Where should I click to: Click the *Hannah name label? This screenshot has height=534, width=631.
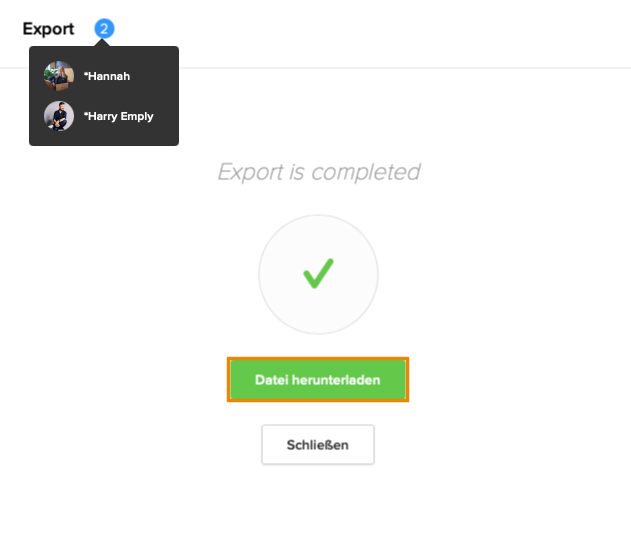(107, 76)
